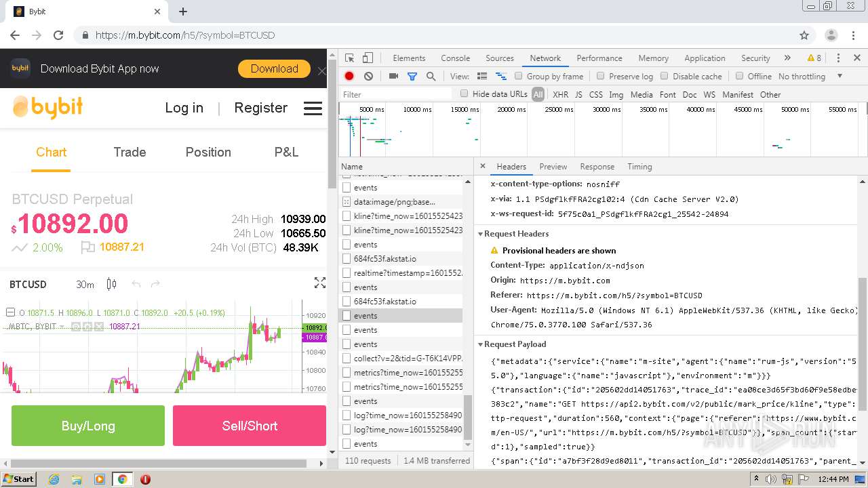868x488 pixels.
Task: Check box beside realtime?timestamp request
Action: tap(347, 273)
